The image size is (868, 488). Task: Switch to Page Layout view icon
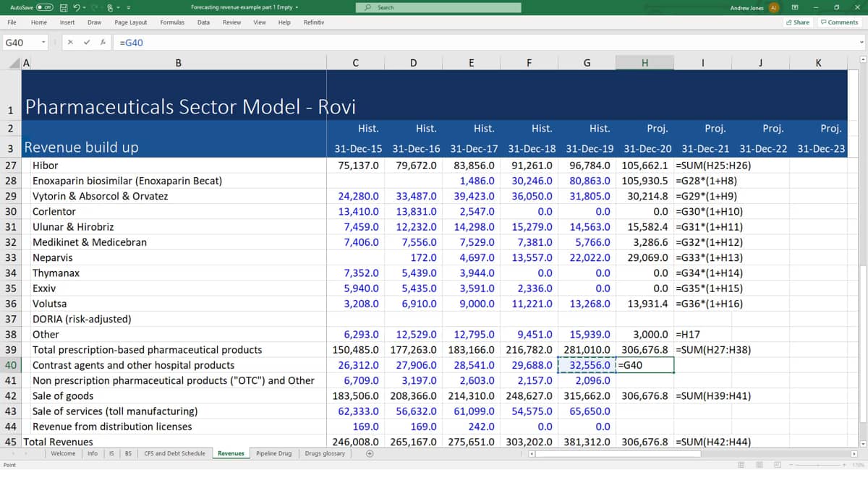tap(760, 465)
